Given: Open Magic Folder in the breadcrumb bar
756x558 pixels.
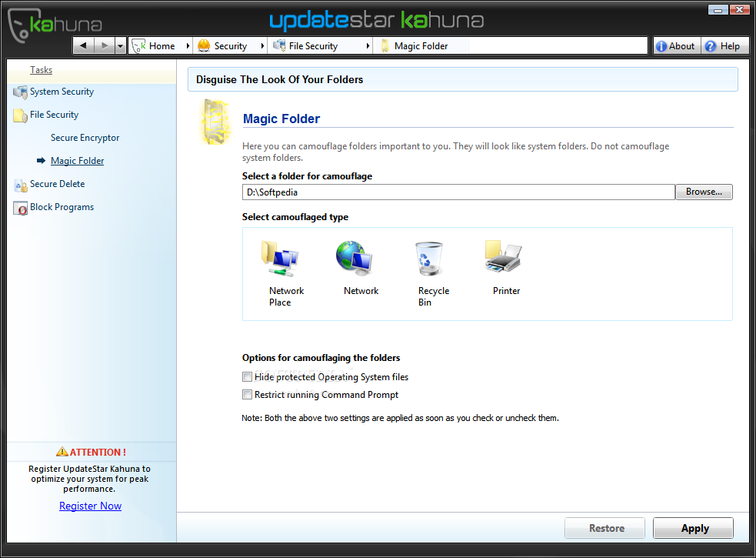Looking at the screenshot, I should pos(421,46).
